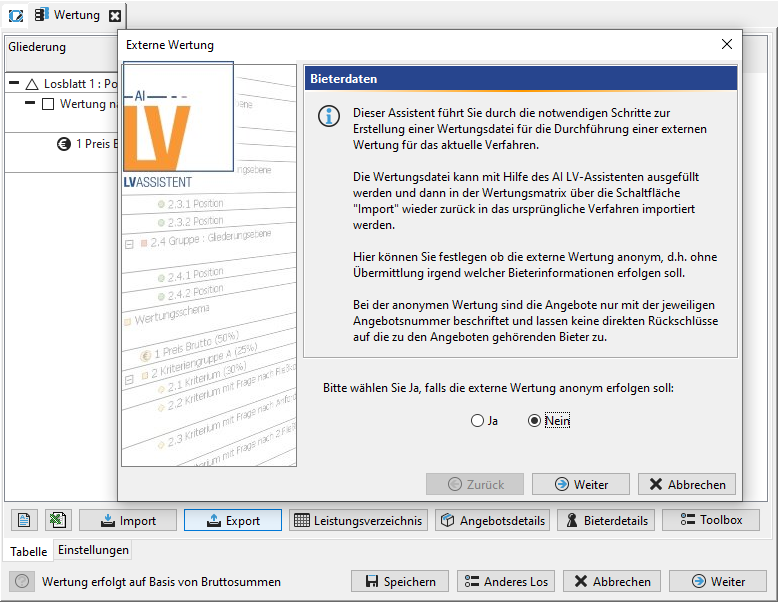Open Angebotsdetails with the cube icon
The image size is (778, 602).
tap(493, 520)
